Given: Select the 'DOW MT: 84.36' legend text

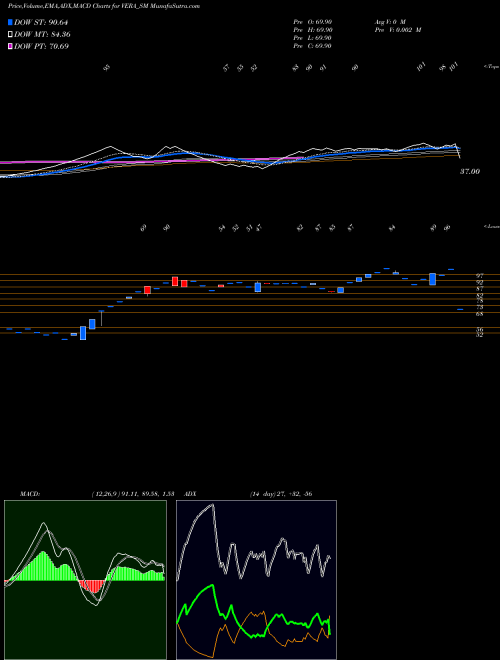Looking at the screenshot, I should 42,35.
